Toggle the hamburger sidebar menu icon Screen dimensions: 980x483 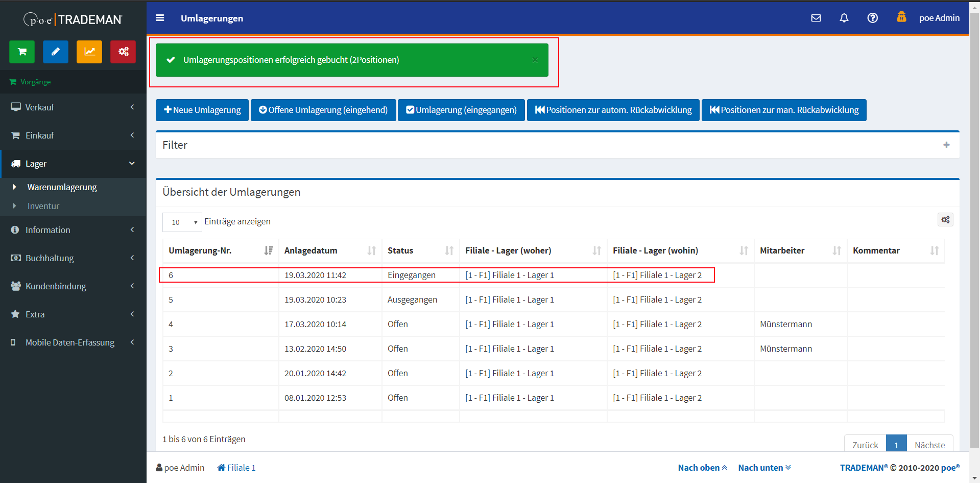(x=160, y=18)
